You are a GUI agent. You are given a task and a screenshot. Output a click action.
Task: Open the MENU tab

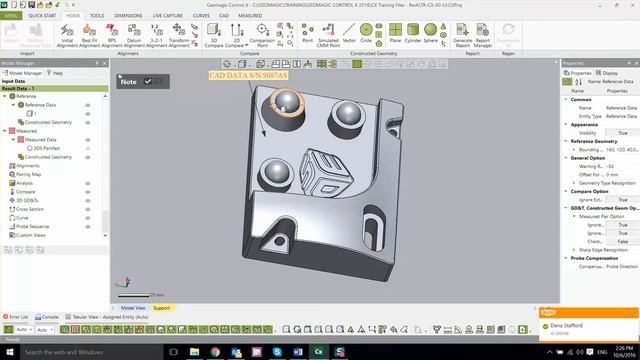tap(11, 16)
